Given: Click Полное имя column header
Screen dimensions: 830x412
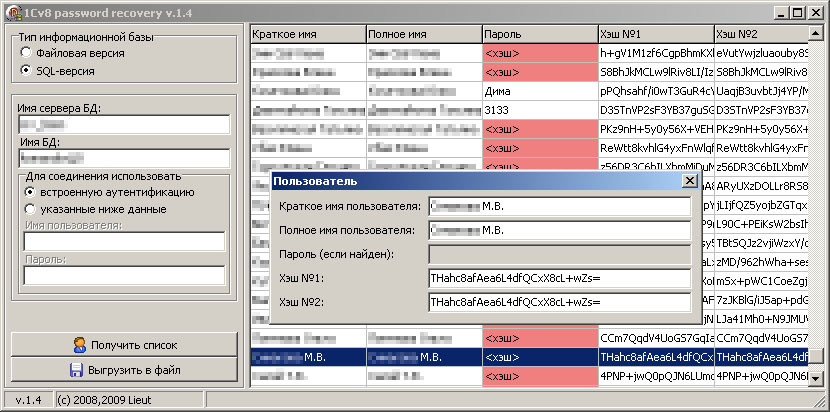Looking at the screenshot, I should click(424, 34).
